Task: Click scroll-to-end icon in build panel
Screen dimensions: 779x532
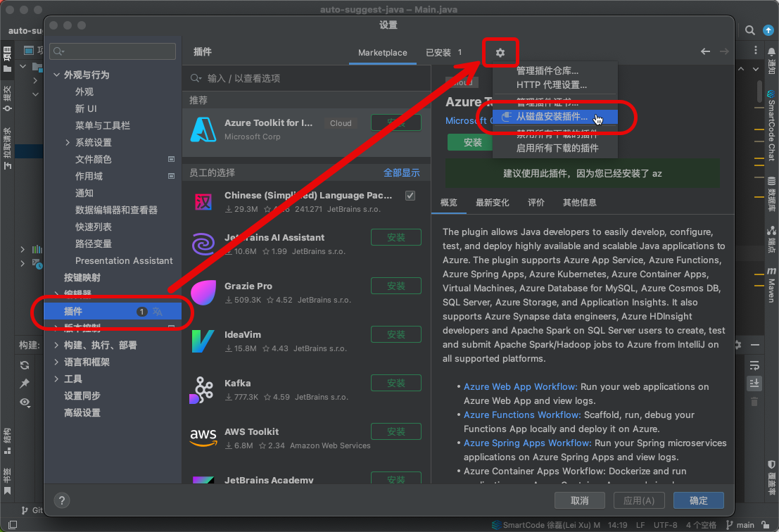Action: point(754,383)
